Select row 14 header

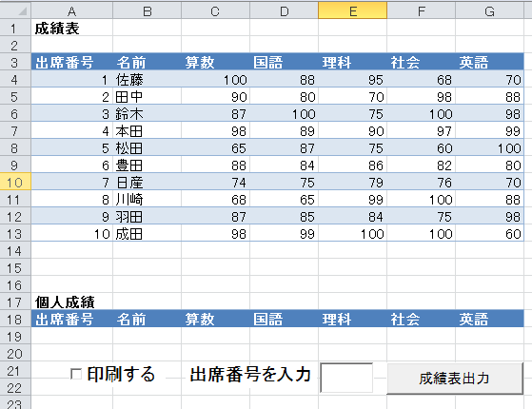[x=15, y=250]
